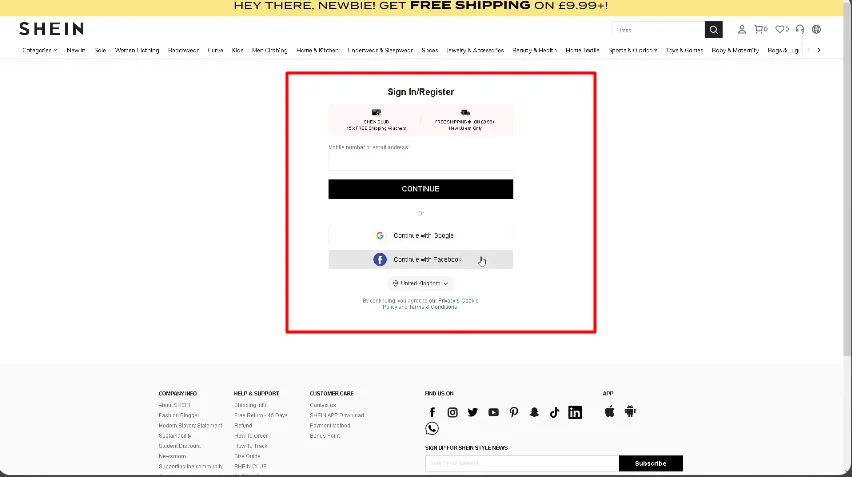
Task: Open the Student Discount footer link
Action: (179, 446)
